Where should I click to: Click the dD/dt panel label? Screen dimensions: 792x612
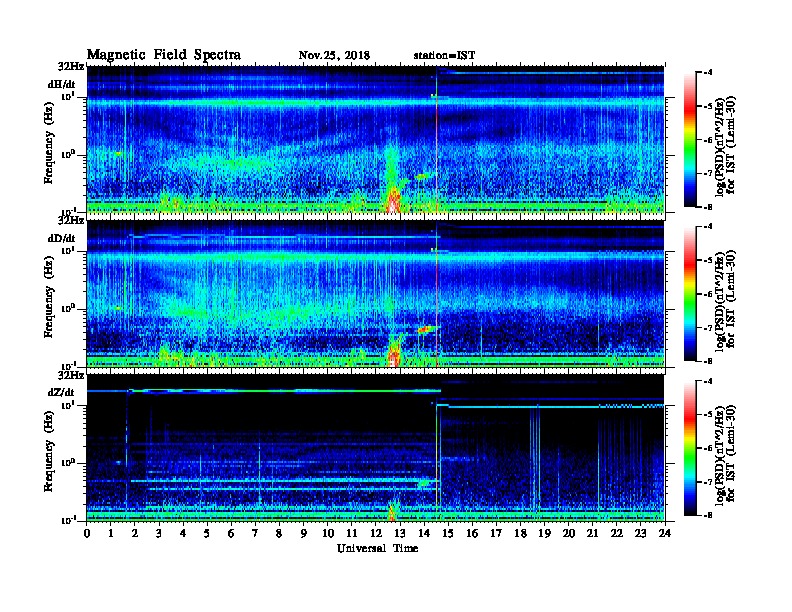pyautogui.click(x=61, y=238)
